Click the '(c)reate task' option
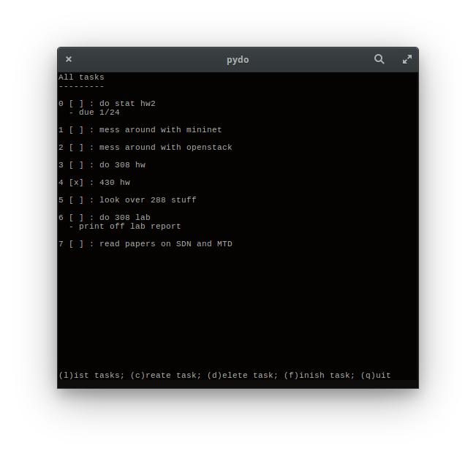 tap(166, 376)
